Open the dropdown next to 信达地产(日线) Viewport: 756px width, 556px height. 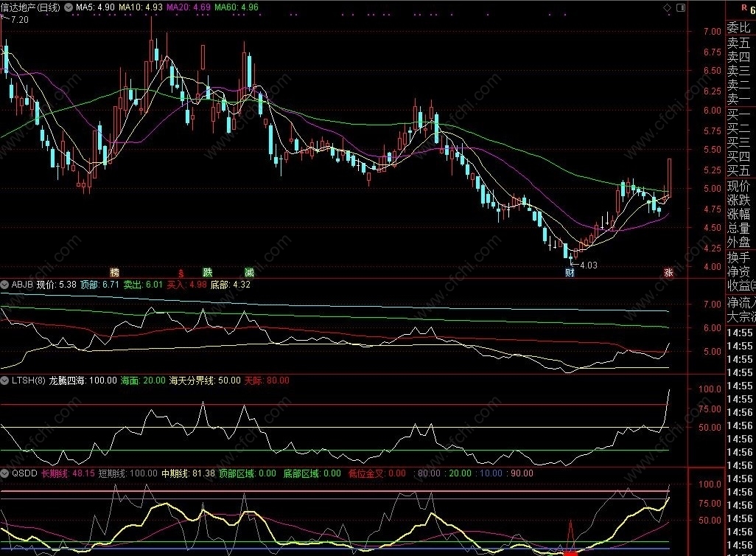point(69,7)
